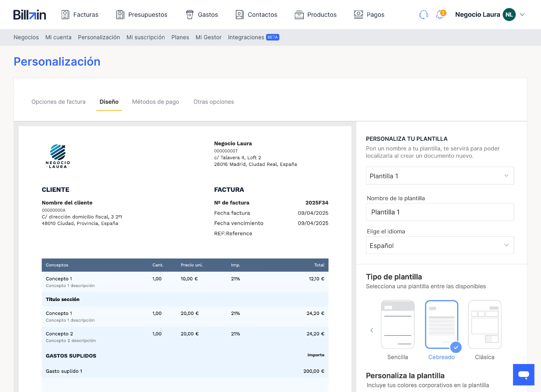The height and width of the screenshot is (392, 541).
Task: Switch to Opciones de factura tab
Action: click(x=58, y=102)
